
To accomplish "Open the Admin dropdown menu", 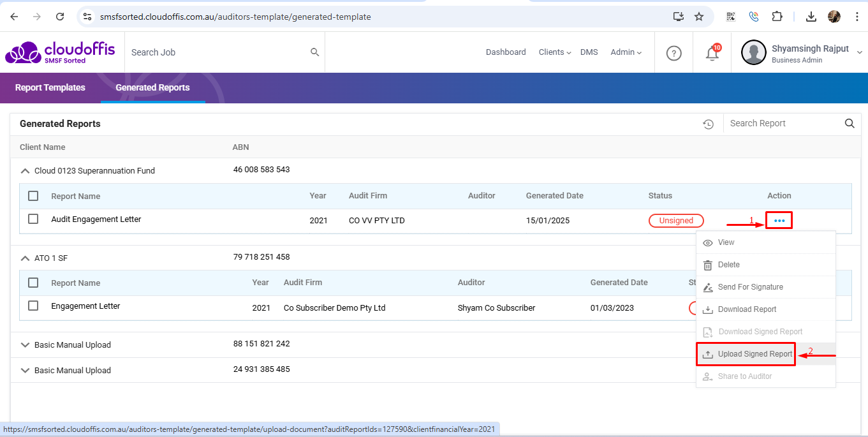I will pos(626,52).
